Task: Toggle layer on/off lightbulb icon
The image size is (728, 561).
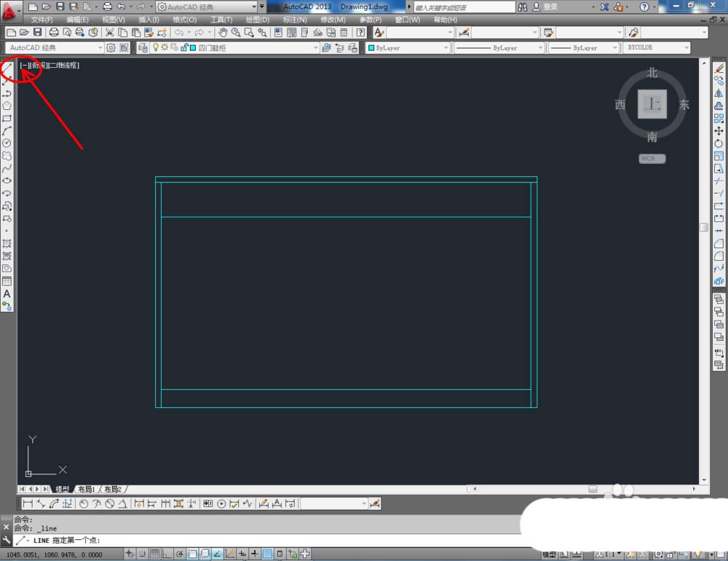Action: [156, 47]
